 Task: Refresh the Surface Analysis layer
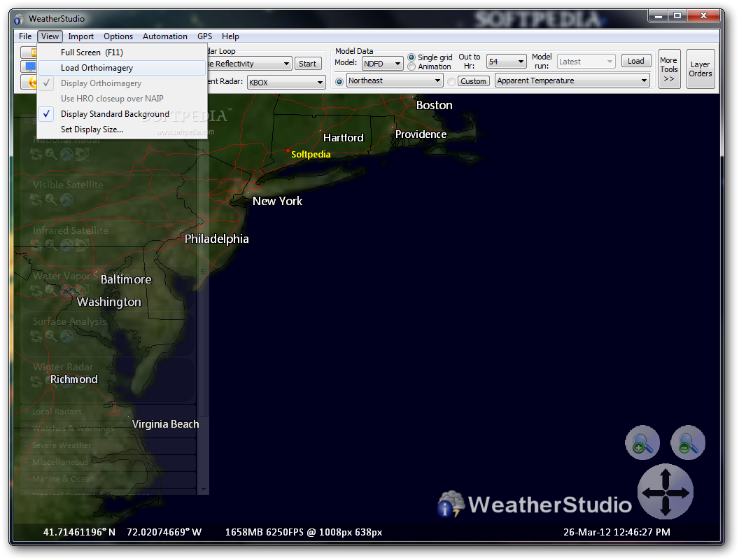[x=36, y=336]
